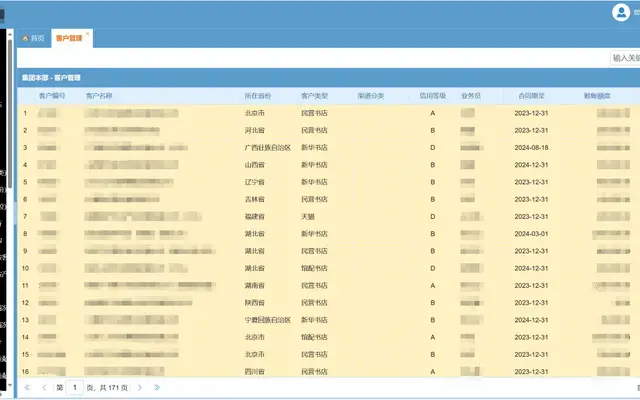Select row number 5 in the table
The image size is (640, 400).
(x=25, y=182)
